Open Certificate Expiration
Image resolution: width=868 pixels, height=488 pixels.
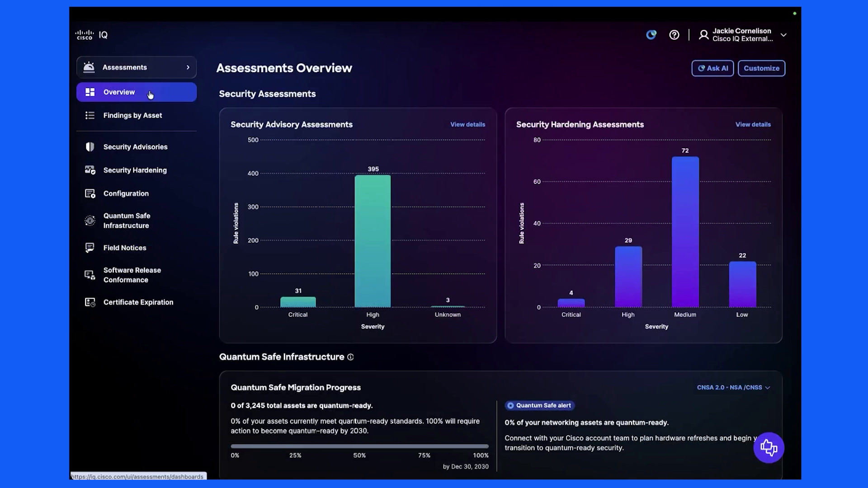[138, 302]
